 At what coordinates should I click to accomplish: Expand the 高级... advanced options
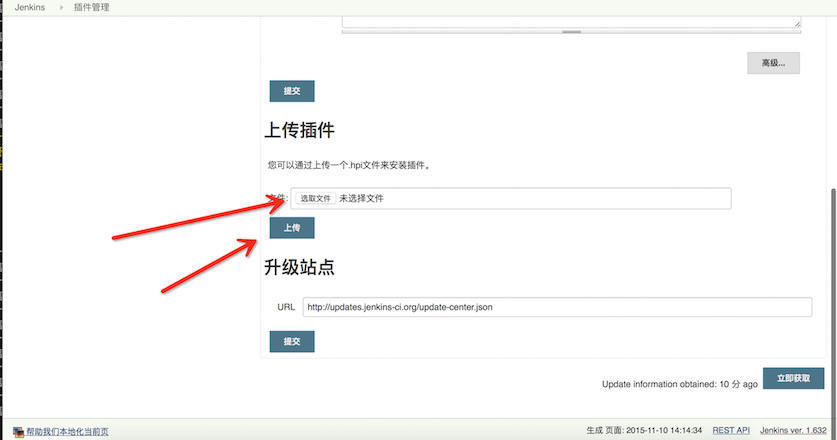coord(773,63)
